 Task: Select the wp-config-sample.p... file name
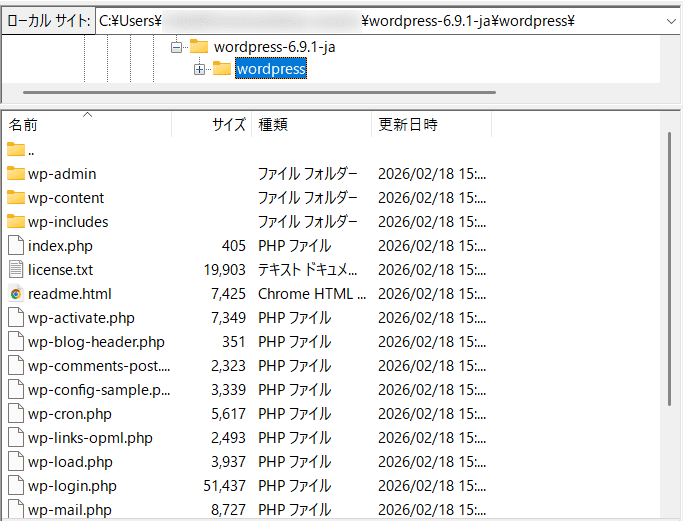pyautogui.click(x=99, y=390)
